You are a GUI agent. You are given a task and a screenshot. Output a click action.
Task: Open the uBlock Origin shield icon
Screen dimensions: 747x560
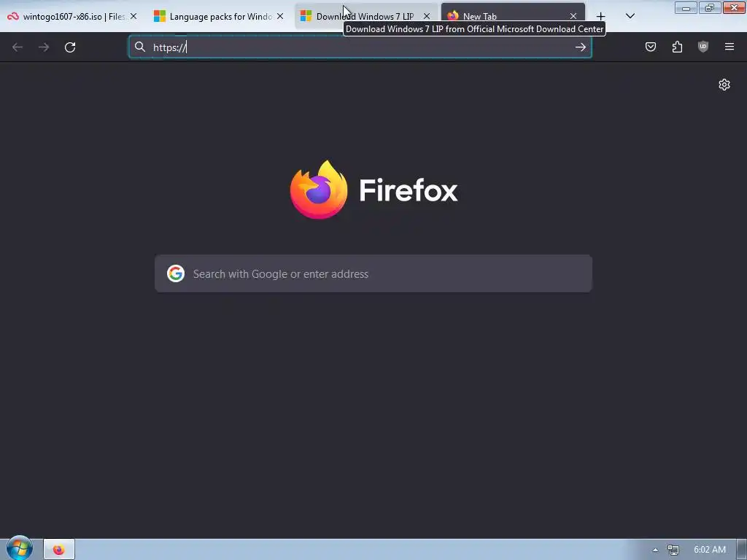(703, 47)
